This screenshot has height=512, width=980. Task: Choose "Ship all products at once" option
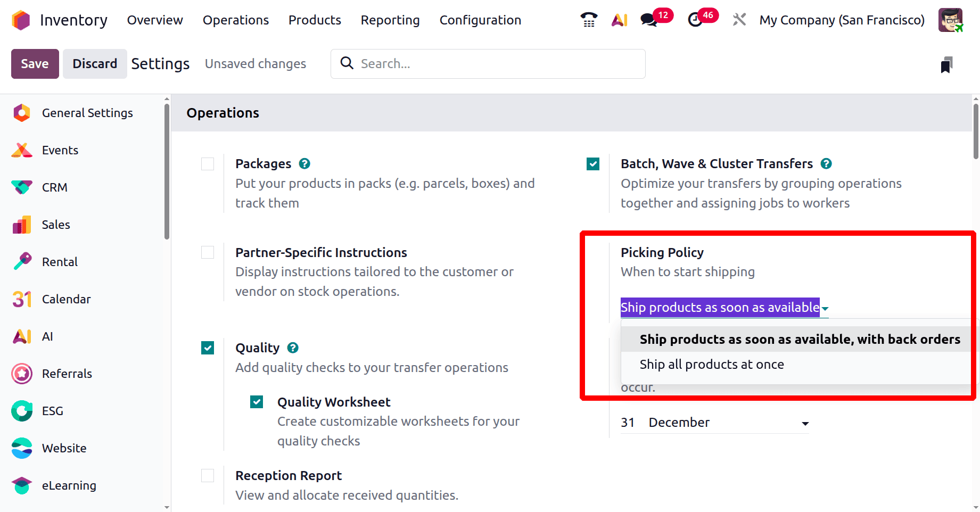tap(712, 365)
